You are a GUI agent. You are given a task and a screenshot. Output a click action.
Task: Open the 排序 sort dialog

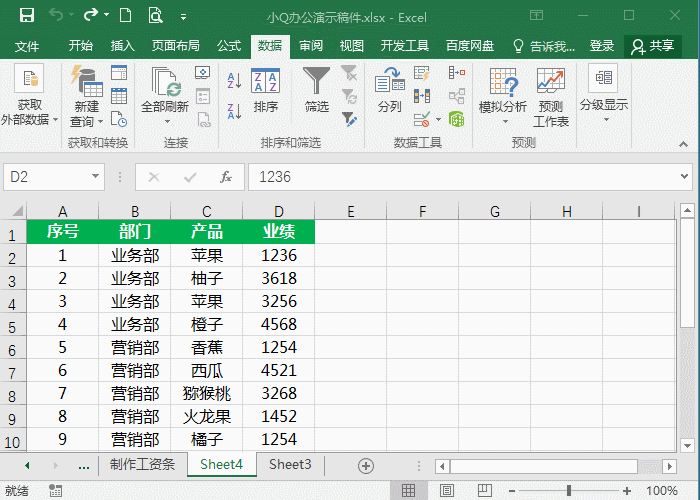pos(266,90)
